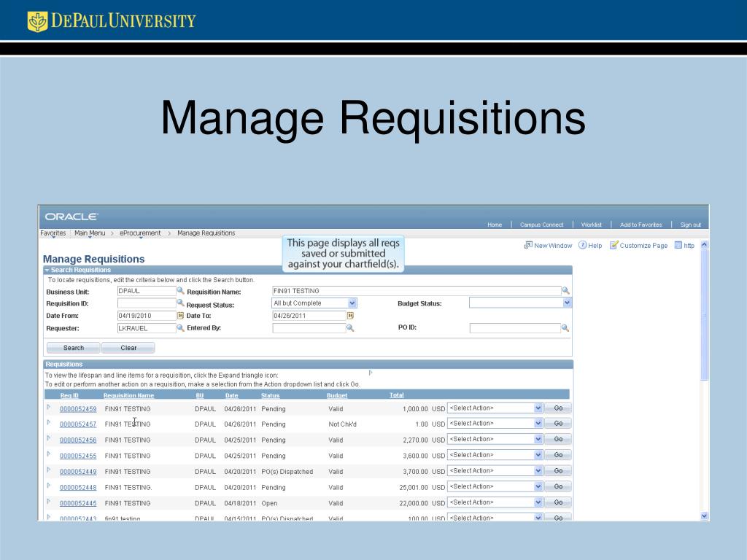Go to Home link
Image resolution: width=747 pixels, height=560 pixels.
click(x=495, y=225)
